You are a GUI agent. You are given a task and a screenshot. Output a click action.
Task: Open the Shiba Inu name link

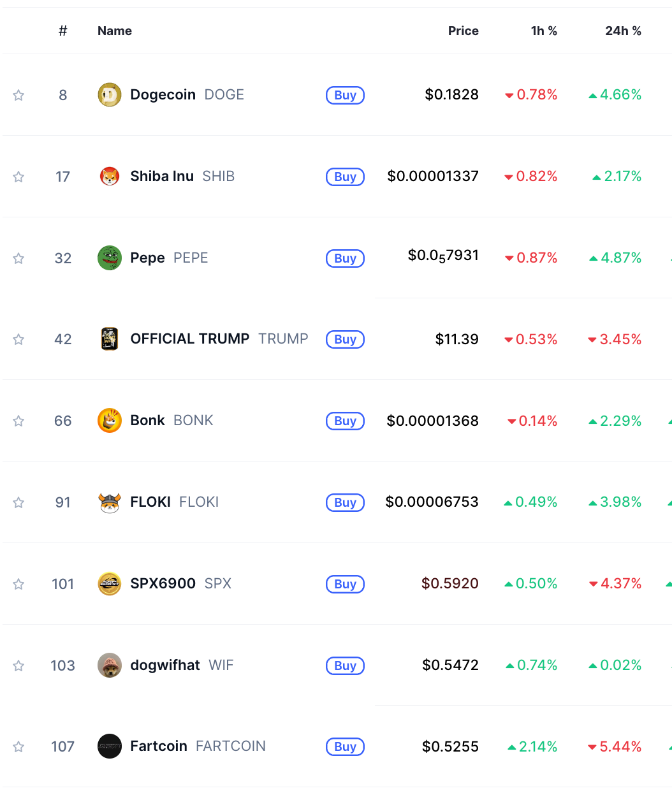coord(163,176)
